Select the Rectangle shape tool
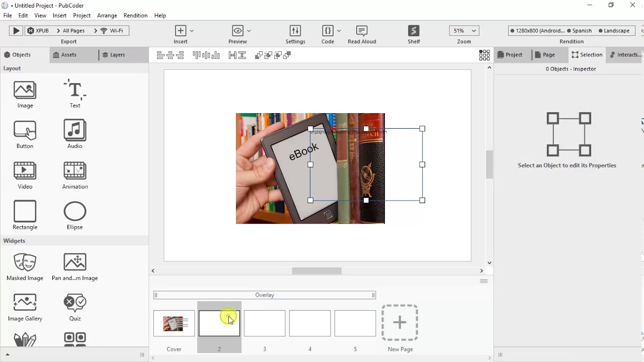 click(x=25, y=216)
